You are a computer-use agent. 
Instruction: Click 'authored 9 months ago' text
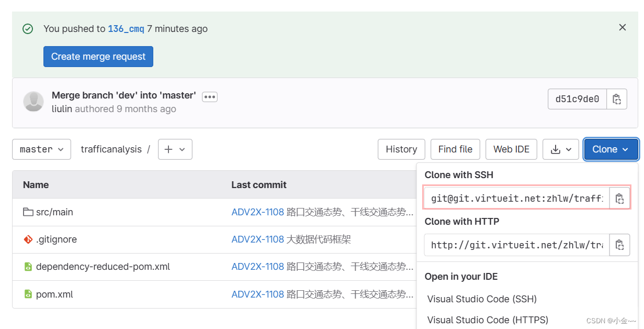tap(126, 109)
